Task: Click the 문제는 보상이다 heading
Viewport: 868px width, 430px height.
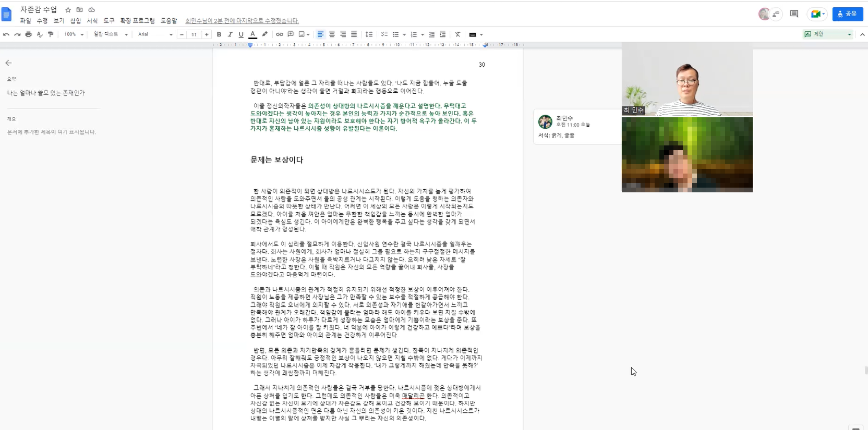Action: [x=276, y=160]
